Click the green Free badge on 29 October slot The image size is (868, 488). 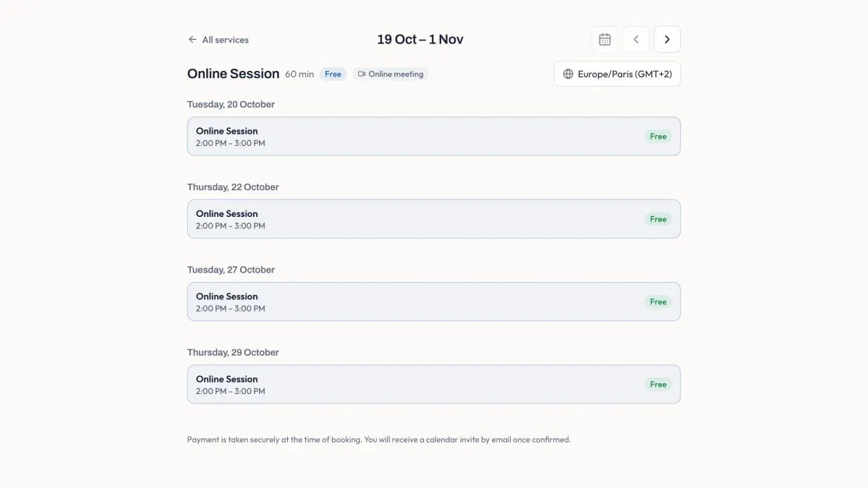tap(658, 385)
